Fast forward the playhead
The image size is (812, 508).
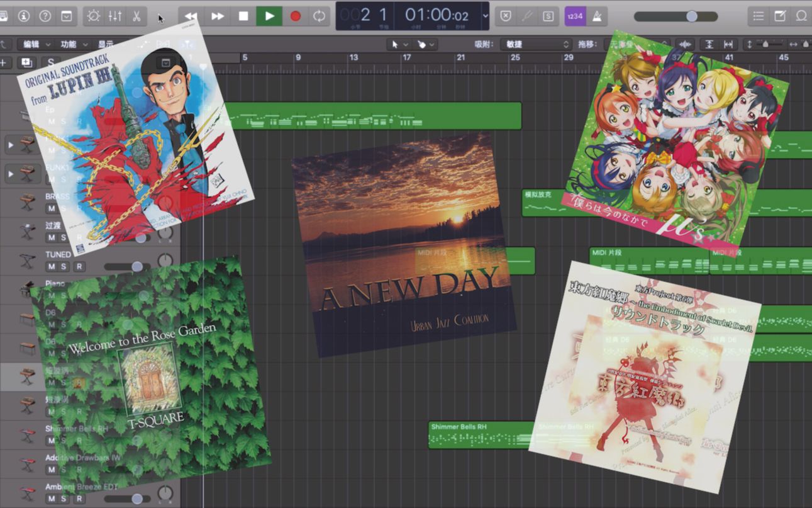click(217, 16)
